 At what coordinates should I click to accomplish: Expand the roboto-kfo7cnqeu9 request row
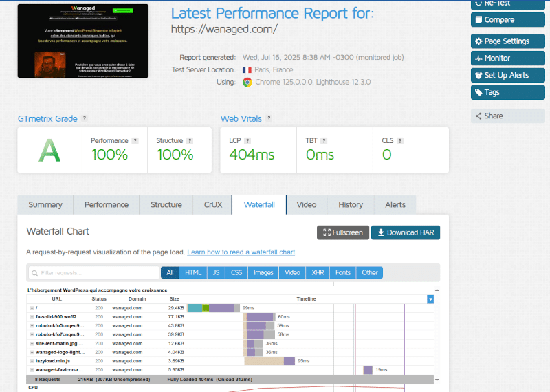pos(32,334)
